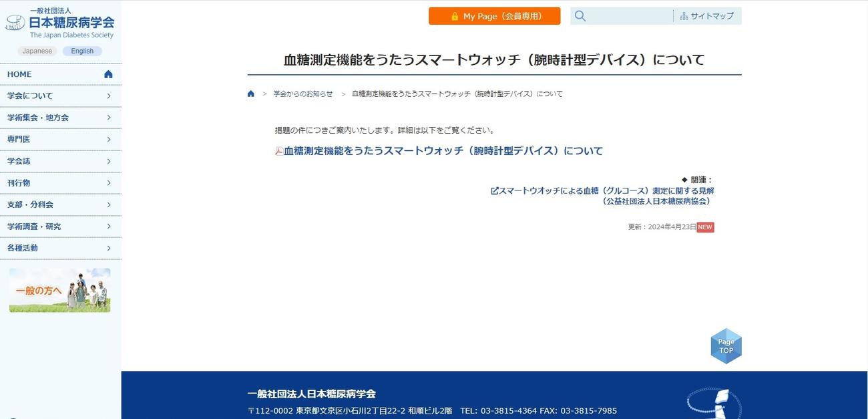Image resolution: width=868 pixels, height=419 pixels.
Task: Click the 更新:2024年4月23日 date text
Action: tap(662, 227)
